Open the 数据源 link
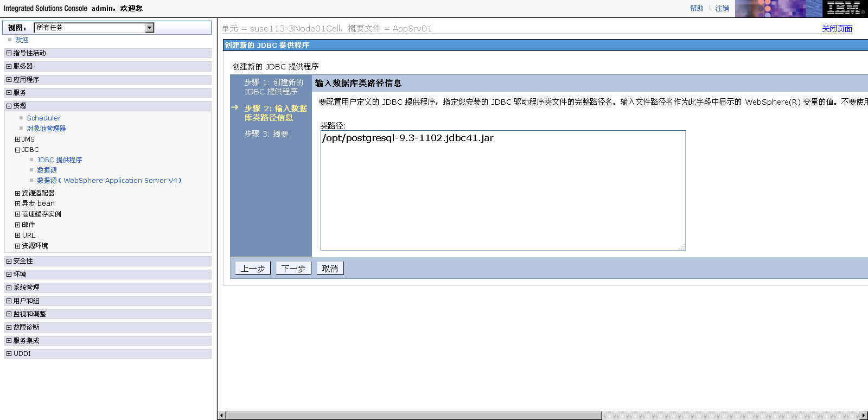Screen dimensions: 868x420 click(47, 170)
